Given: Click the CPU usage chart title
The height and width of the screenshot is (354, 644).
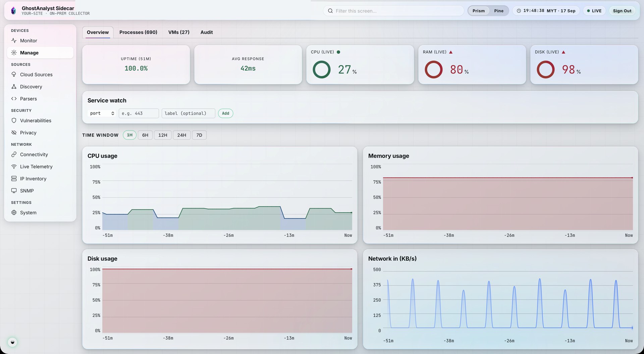Looking at the screenshot, I should point(102,156).
